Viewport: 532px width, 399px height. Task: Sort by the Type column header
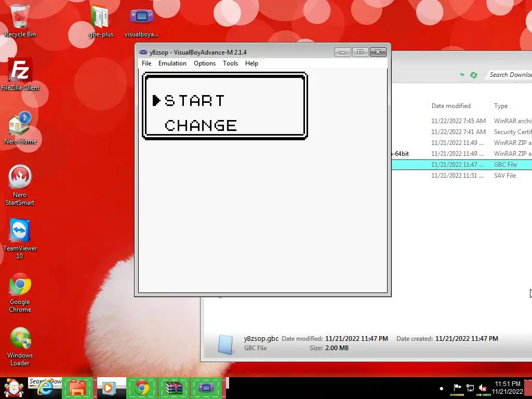pos(501,106)
